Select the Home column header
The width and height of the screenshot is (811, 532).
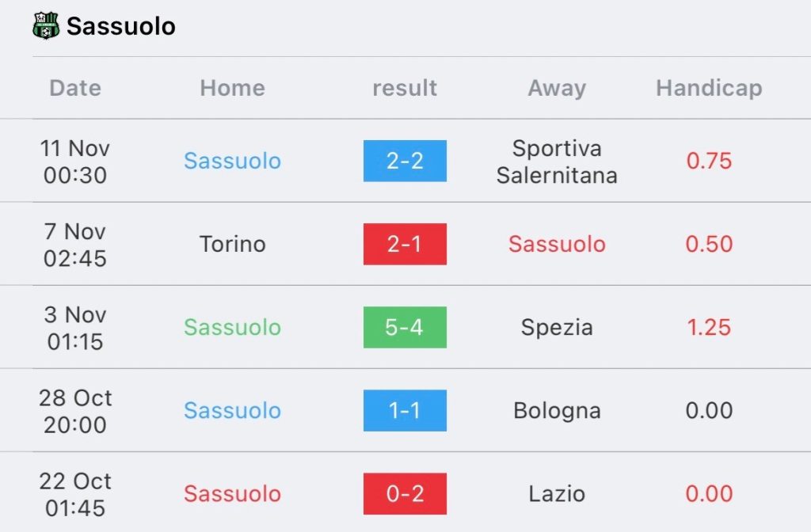pos(232,88)
